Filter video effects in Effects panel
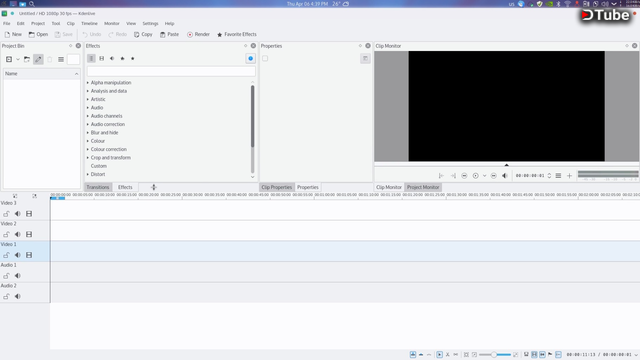The width and height of the screenshot is (640, 360). (102, 58)
